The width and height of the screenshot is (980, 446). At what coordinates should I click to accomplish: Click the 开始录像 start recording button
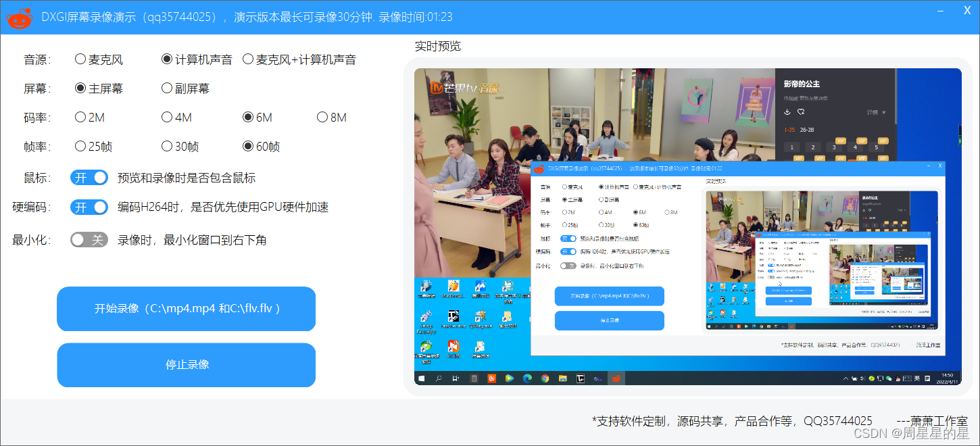(186, 309)
